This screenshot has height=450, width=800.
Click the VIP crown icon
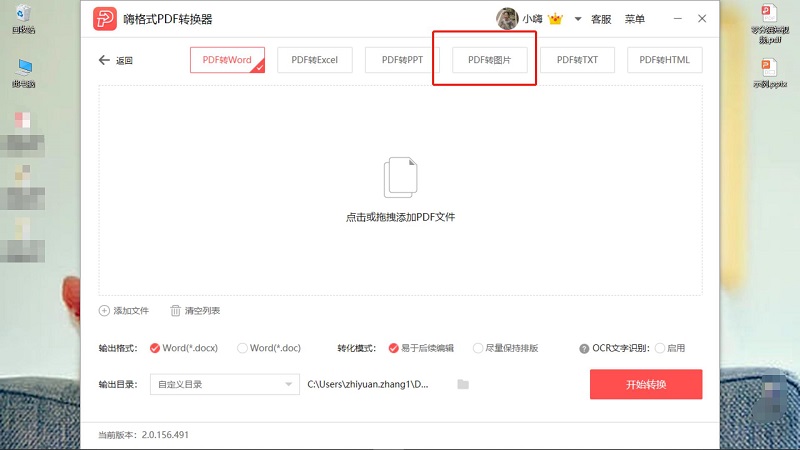click(x=555, y=19)
